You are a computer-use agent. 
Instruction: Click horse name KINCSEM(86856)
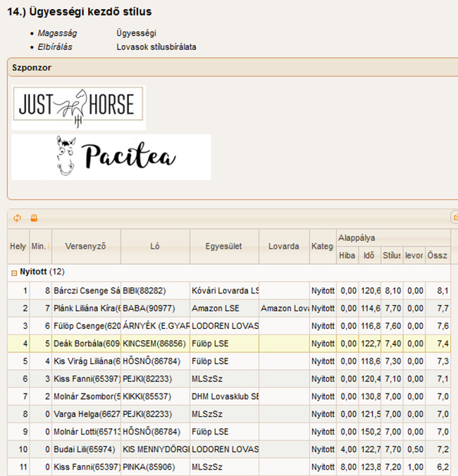click(x=154, y=343)
